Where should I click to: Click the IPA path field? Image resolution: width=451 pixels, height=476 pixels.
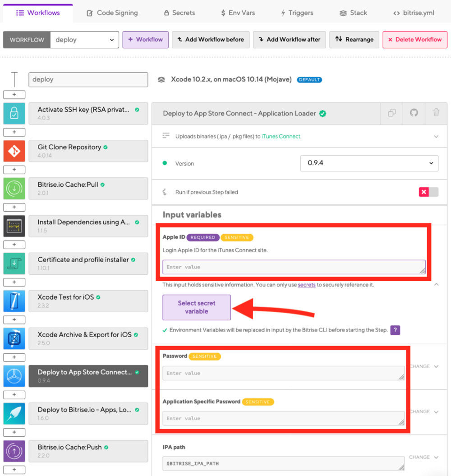284,463
